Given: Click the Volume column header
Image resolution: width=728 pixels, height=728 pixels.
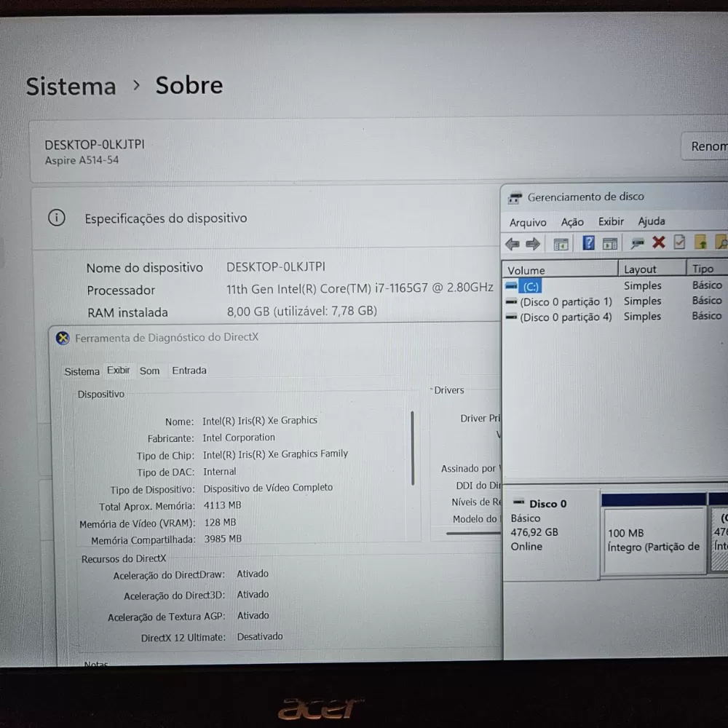Looking at the screenshot, I should point(526,270).
